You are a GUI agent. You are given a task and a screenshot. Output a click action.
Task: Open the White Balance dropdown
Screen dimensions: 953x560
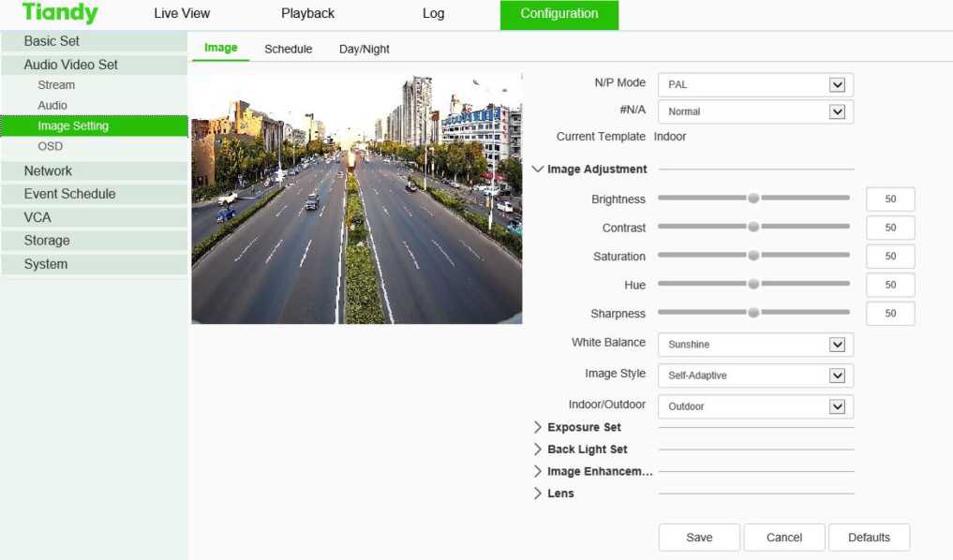(754, 345)
